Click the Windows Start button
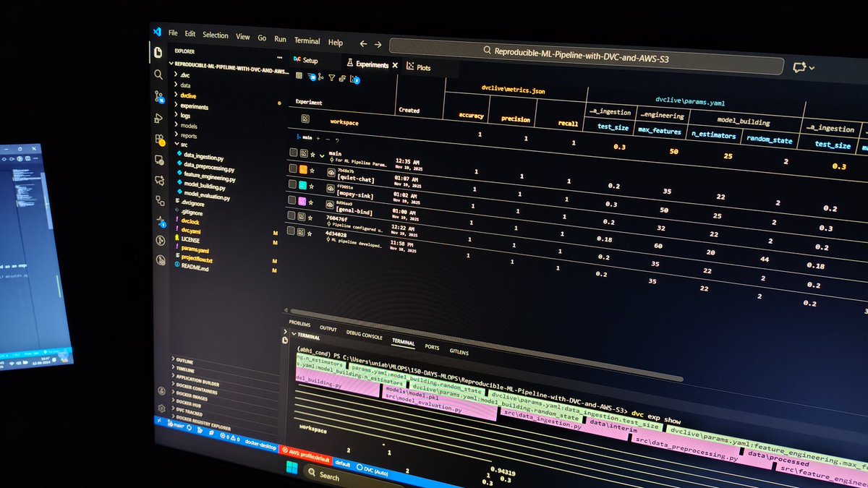The width and height of the screenshot is (868, 488). click(x=294, y=466)
